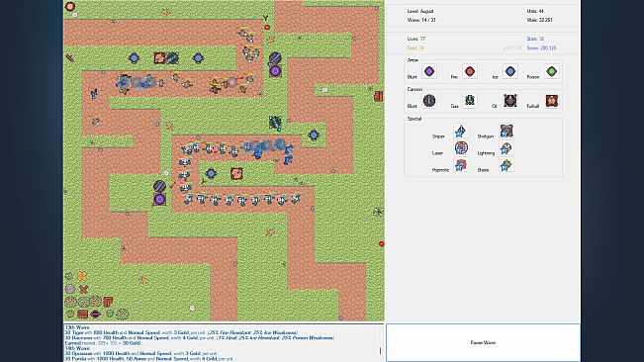Viewport: 644px width, 362px height.
Task: Pick the Sniper special tower
Action: [x=460, y=131]
